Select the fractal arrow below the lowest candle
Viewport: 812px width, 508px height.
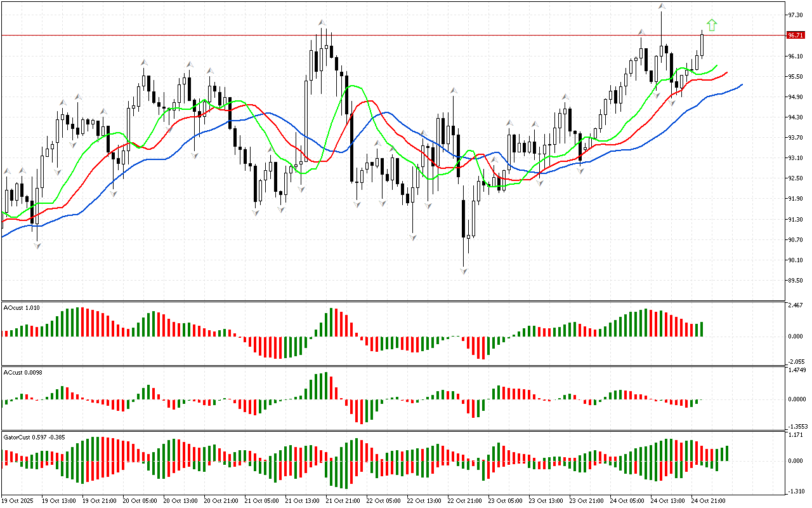point(464,271)
